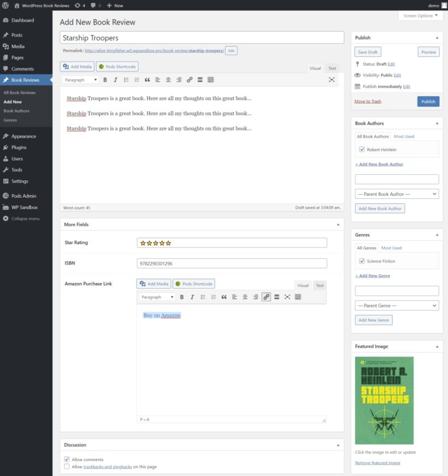Set the fifth star in Star Rating
448x476 pixels.
click(169, 243)
